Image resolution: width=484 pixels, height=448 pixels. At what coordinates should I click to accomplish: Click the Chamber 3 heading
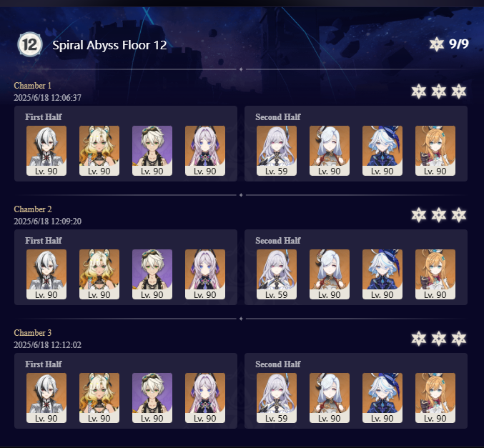point(33,333)
